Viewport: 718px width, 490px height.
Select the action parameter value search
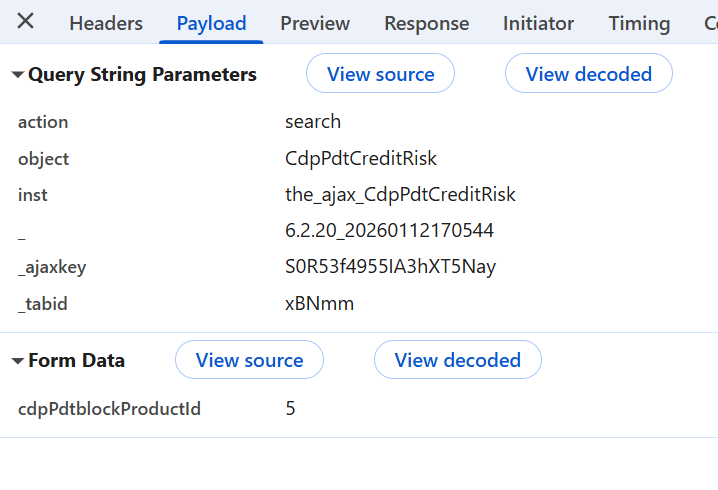pyautogui.click(x=313, y=122)
